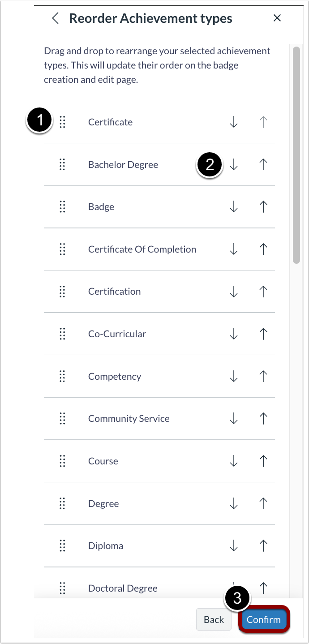Click the scrollbar on the right side

tap(296, 152)
